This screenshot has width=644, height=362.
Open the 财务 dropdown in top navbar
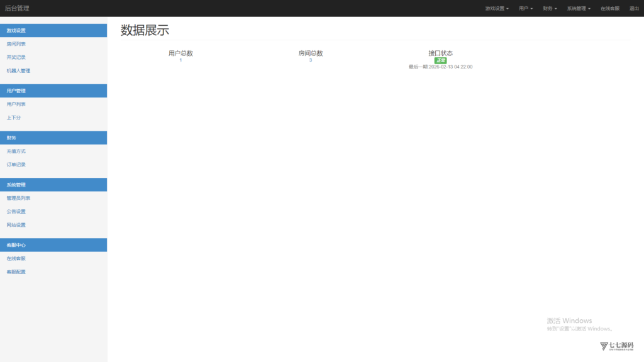(x=550, y=9)
